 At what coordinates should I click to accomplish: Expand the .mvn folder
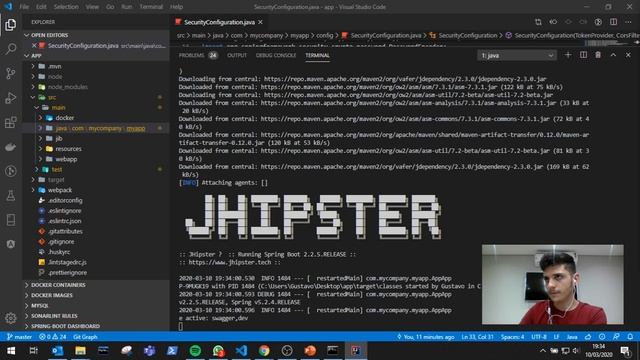(33, 66)
